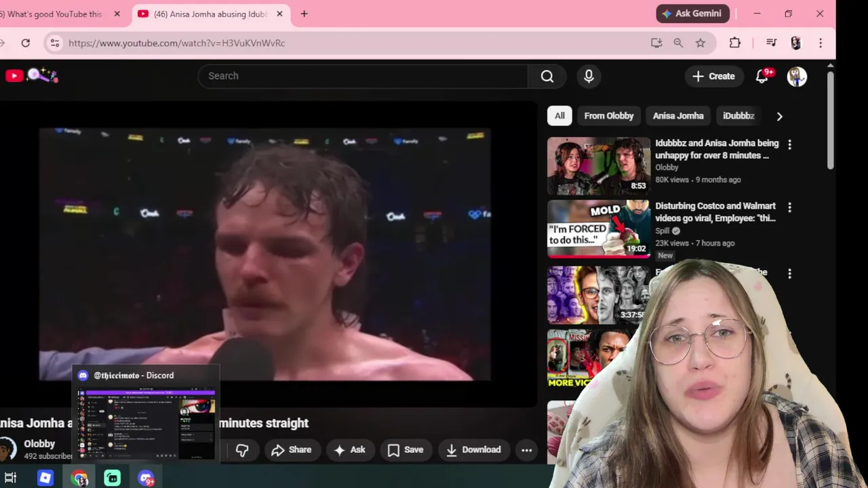Open Chrome three-dot menu
Viewport: 868px width, 488px height.
coord(821,43)
